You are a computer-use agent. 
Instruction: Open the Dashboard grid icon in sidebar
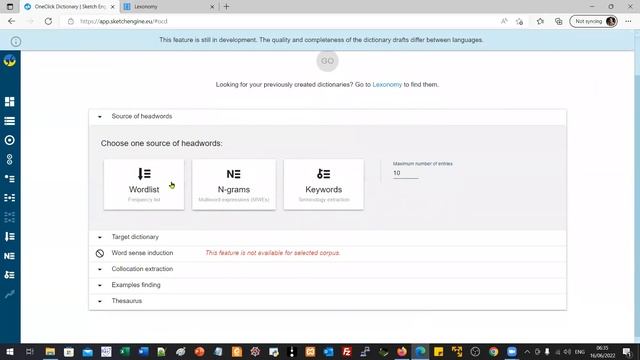(9, 102)
